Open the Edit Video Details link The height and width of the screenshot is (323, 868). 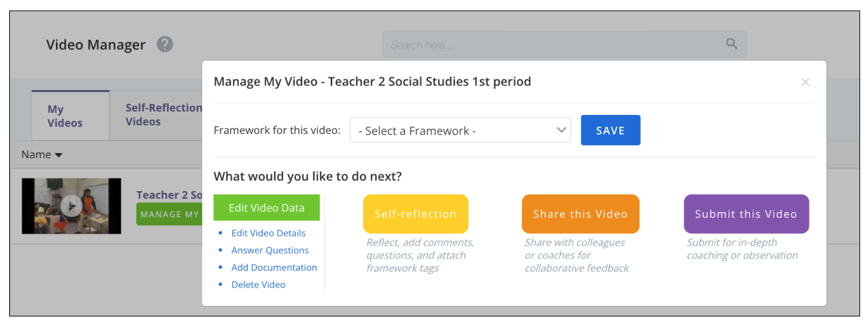click(x=269, y=233)
